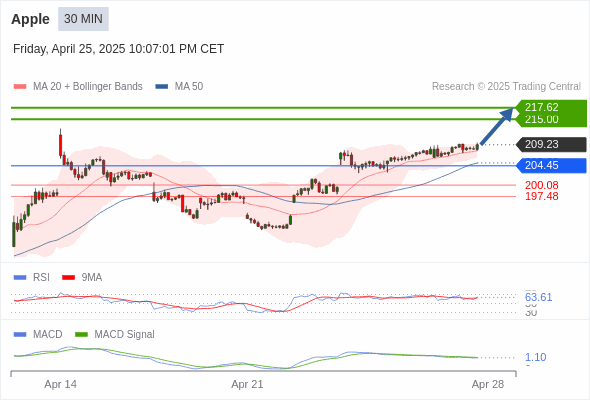The image size is (590, 400).
Task: Toggle the MA 50 legend label
Action: click(x=189, y=87)
